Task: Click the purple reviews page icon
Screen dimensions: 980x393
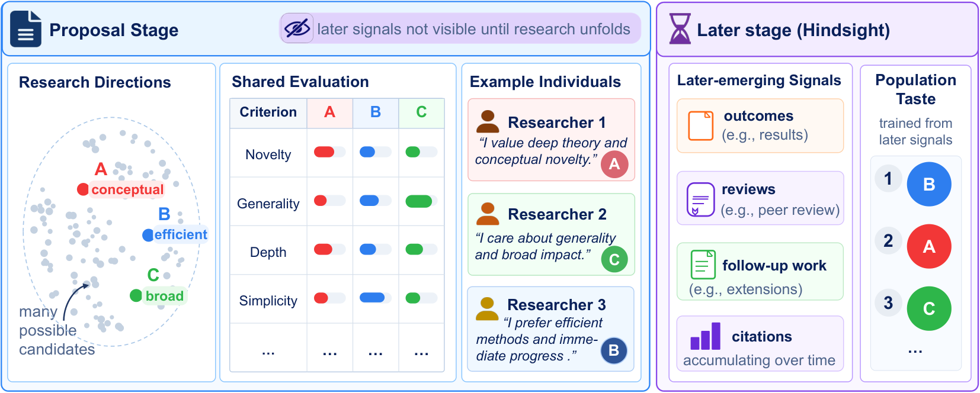Action: click(700, 199)
